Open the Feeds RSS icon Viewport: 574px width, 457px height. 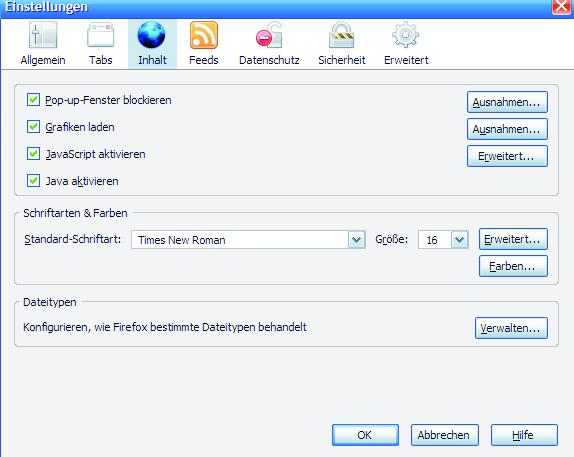point(204,35)
